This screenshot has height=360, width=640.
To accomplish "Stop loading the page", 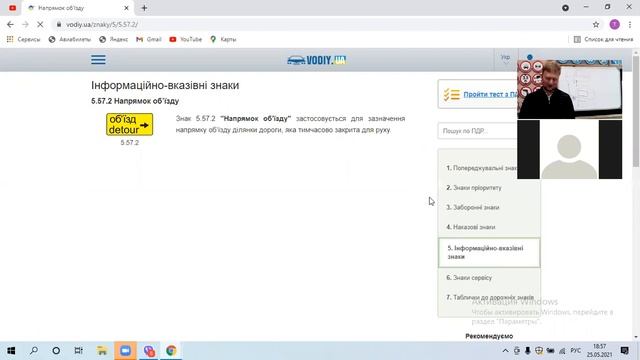I will click(x=40, y=24).
